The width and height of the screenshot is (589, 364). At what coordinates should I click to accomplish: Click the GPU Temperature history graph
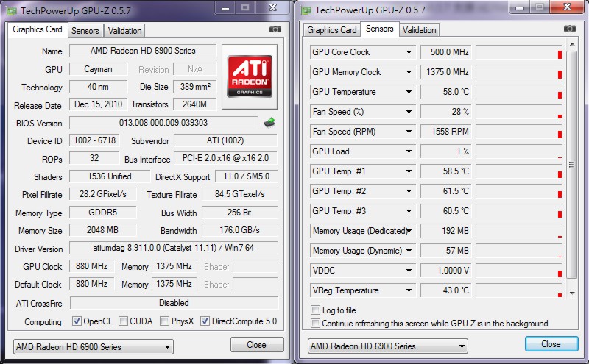click(x=519, y=92)
